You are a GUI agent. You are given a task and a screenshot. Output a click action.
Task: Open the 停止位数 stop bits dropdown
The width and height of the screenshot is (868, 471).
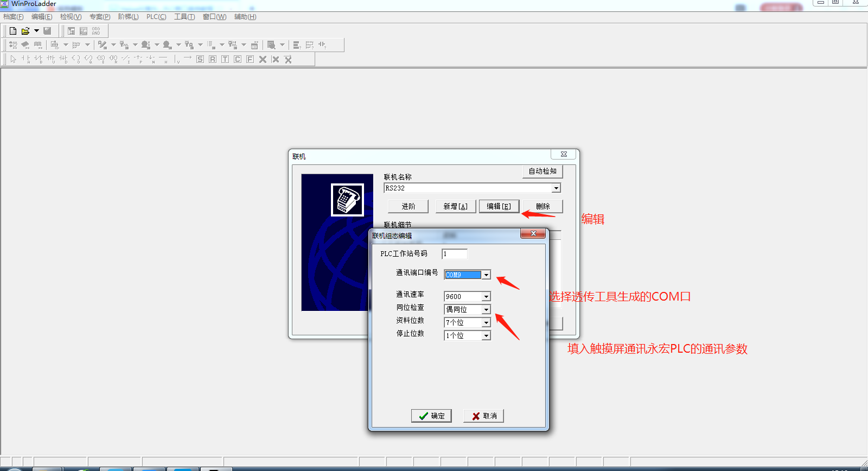click(x=486, y=336)
